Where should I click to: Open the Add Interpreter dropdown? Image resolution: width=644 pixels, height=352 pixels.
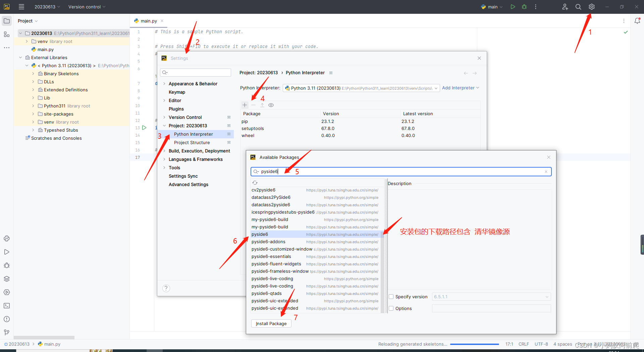(461, 88)
